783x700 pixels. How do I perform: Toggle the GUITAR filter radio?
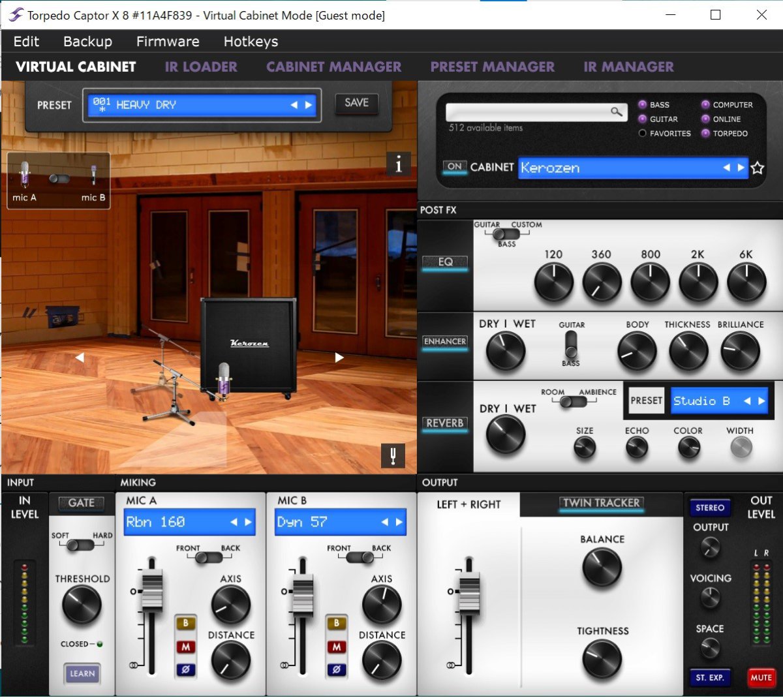point(642,119)
